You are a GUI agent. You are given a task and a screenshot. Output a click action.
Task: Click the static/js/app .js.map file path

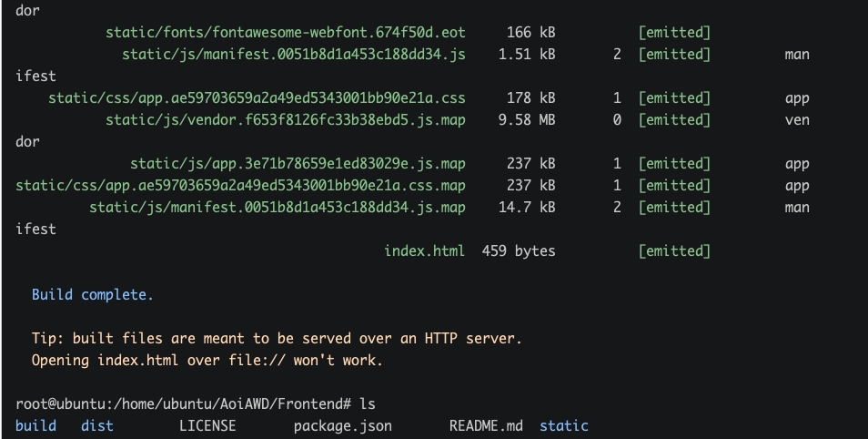point(298,164)
